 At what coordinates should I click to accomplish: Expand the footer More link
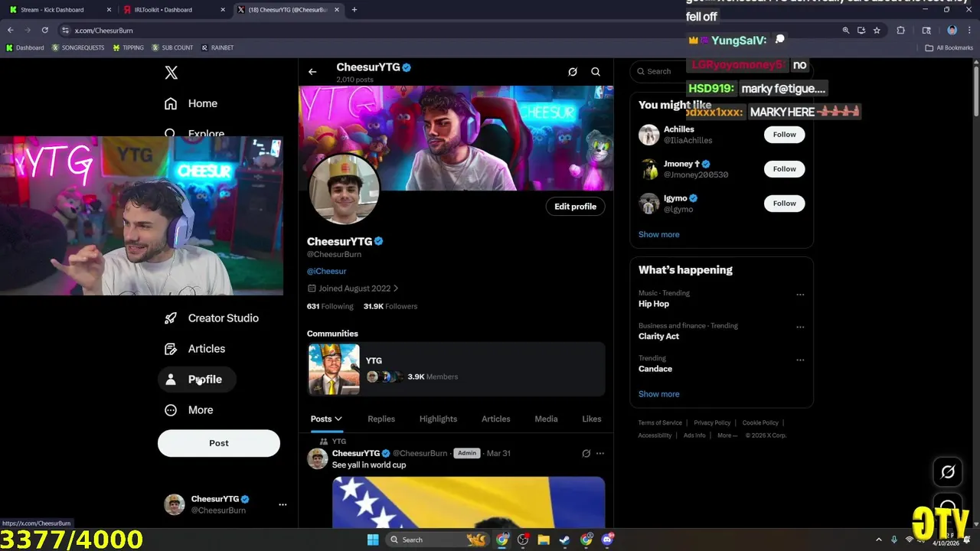(x=727, y=435)
